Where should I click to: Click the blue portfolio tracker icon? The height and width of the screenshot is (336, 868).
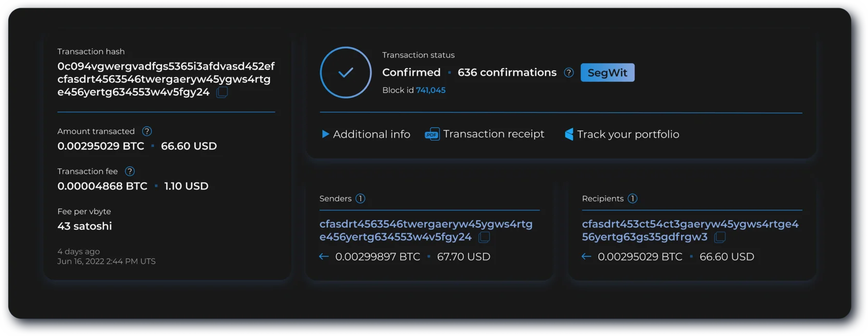tap(569, 134)
